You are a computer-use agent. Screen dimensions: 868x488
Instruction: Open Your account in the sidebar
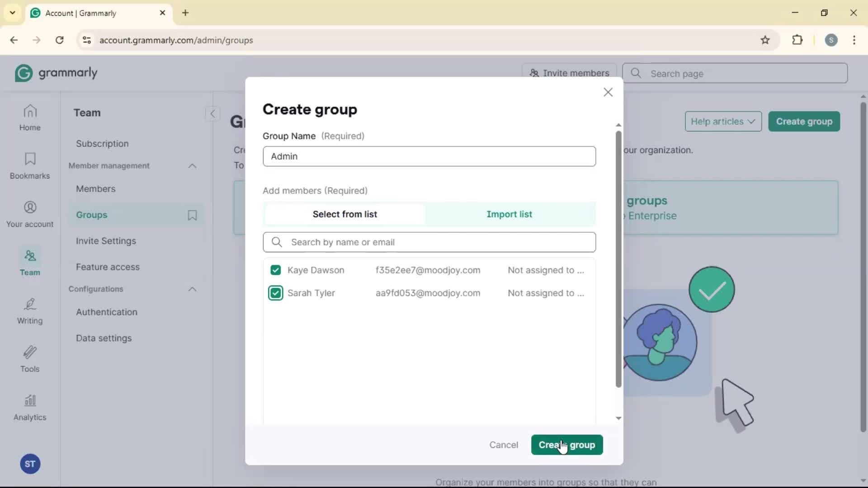(x=30, y=214)
